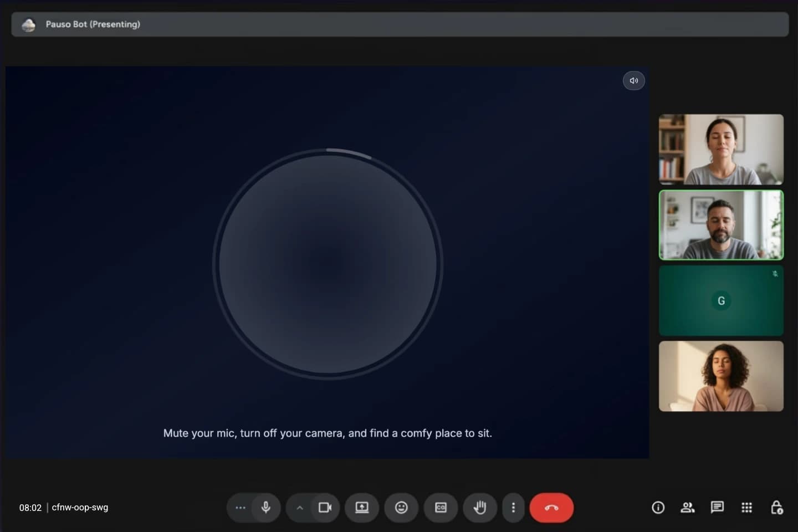
Task: Mute your microphone
Action: pos(266,508)
